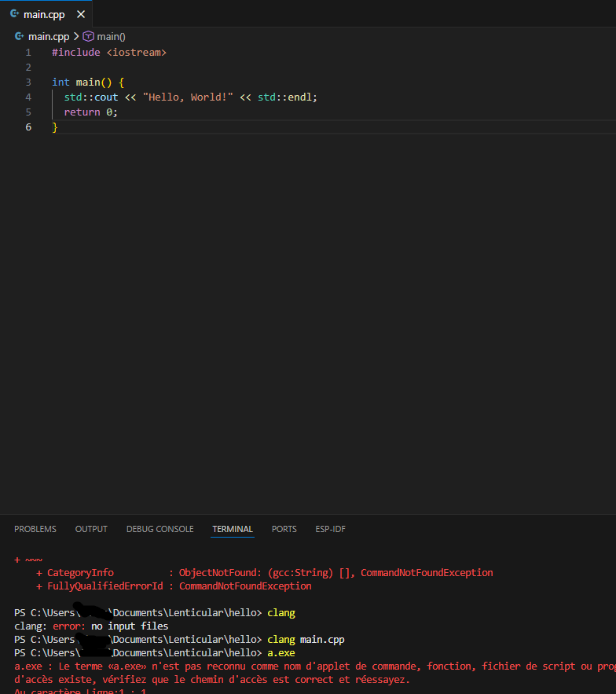Select the TERMINAL panel tab

coord(233,529)
